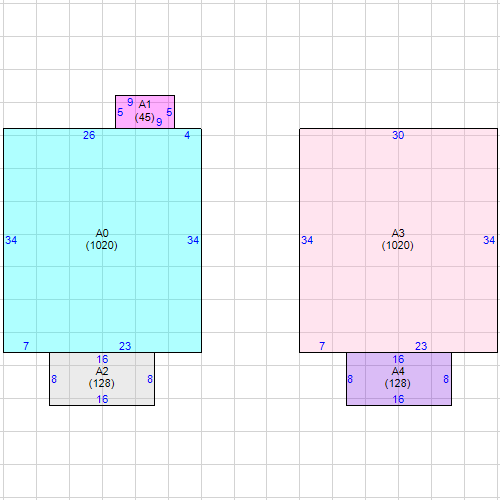Pick the 9 dimension at A1's bottom edge
500x500 pixels.
[x=159, y=122]
